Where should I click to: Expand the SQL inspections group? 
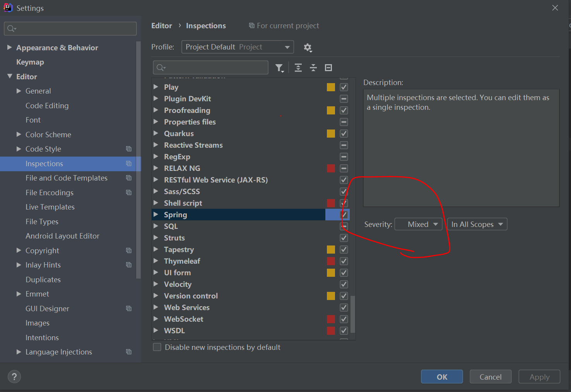(x=156, y=226)
